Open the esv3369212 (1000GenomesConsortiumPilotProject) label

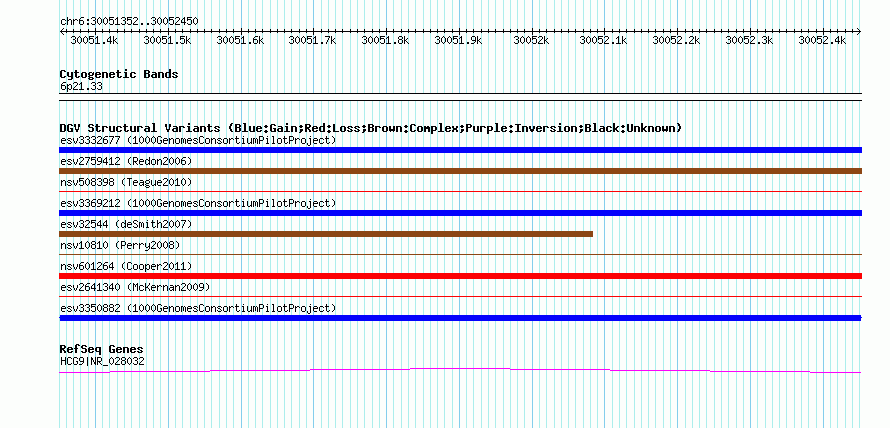[198, 203]
